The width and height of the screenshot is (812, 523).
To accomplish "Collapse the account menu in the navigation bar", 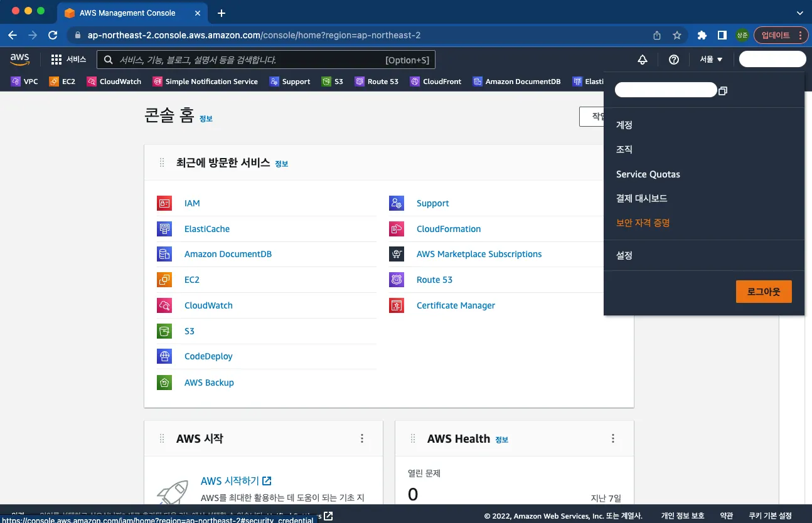I will [772, 59].
